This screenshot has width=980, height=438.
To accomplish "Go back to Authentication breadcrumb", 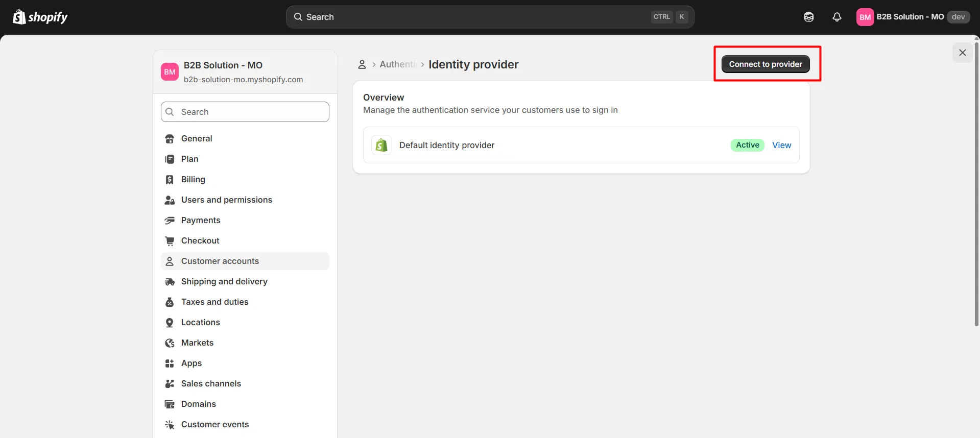I will 398,64.
